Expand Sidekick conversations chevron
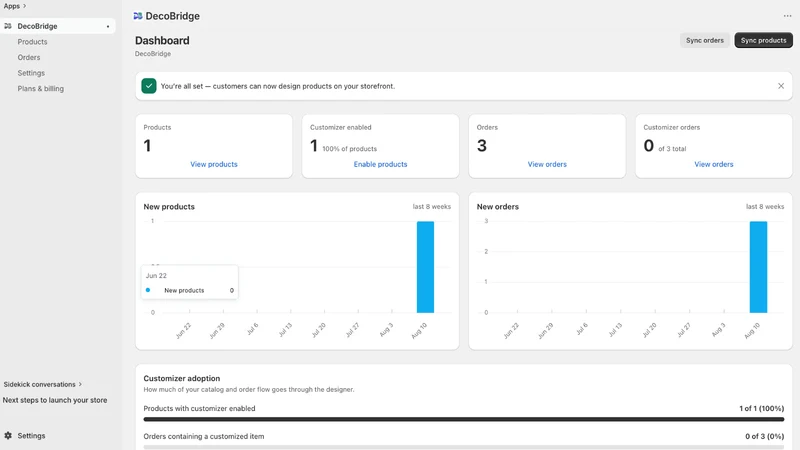The width and height of the screenshot is (800, 450). coord(80,384)
